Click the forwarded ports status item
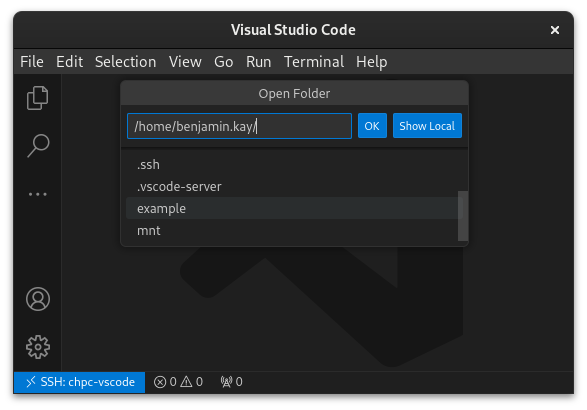Image resolution: width=587 pixels, height=410 pixels. coord(231,382)
